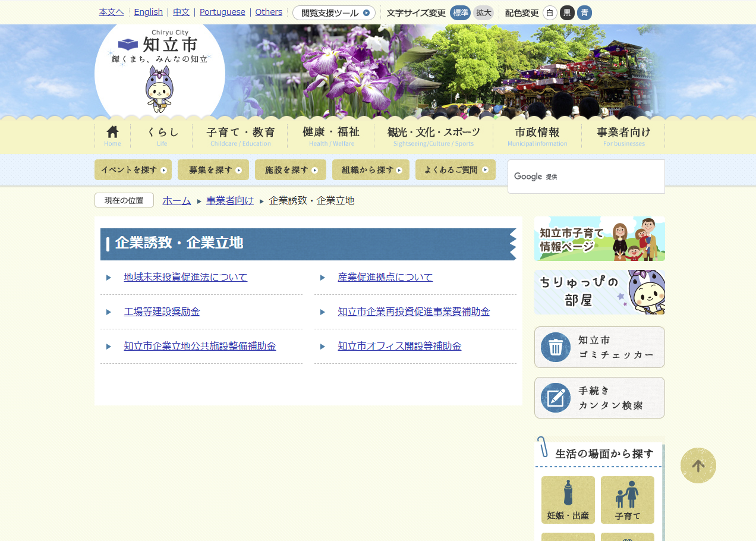Skip to 本文へ link
Screen dimensions: 756x541
click(111, 12)
